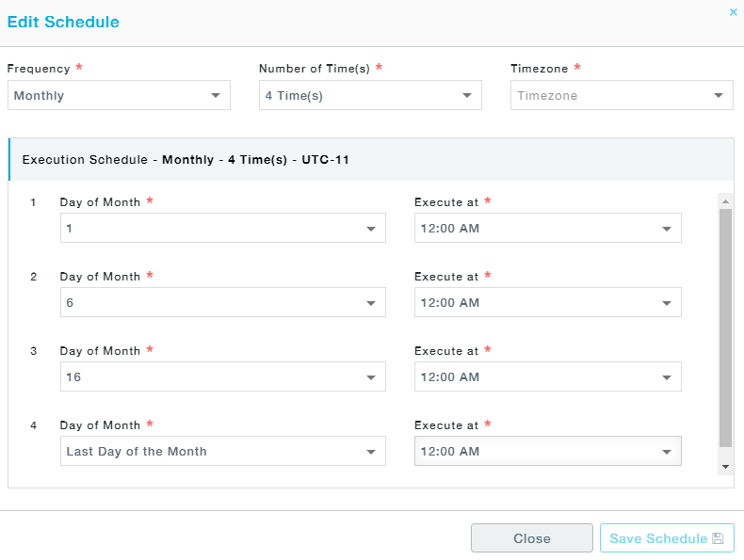Close the Edit Schedule dialog with X icon

coord(733,12)
